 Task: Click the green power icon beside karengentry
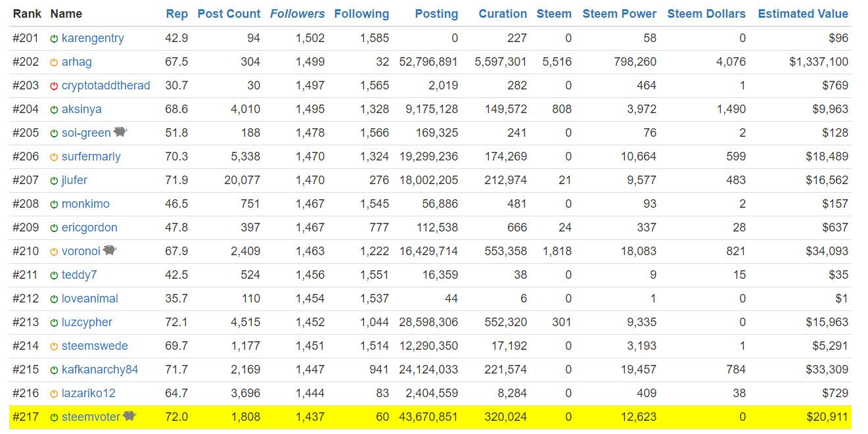pyautogui.click(x=54, y=39)
